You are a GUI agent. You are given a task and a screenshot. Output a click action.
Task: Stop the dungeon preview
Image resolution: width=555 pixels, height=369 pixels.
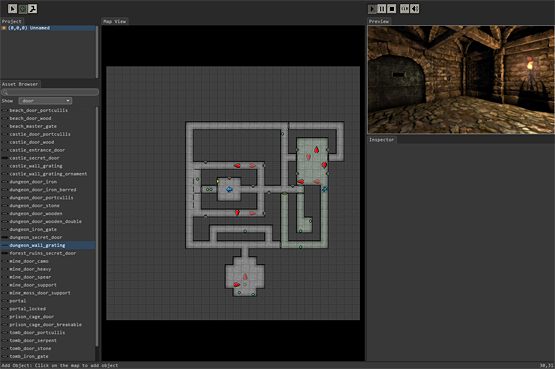pos(392,8)
